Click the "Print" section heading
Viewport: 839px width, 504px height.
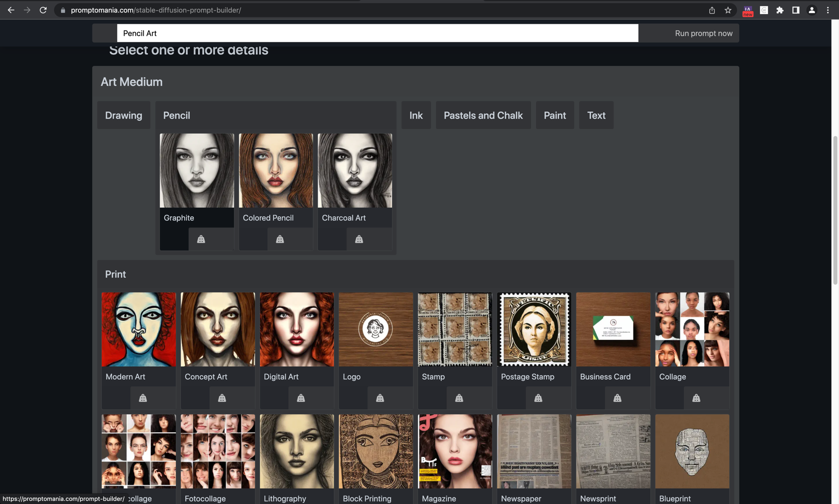click(x=115, y=274)
